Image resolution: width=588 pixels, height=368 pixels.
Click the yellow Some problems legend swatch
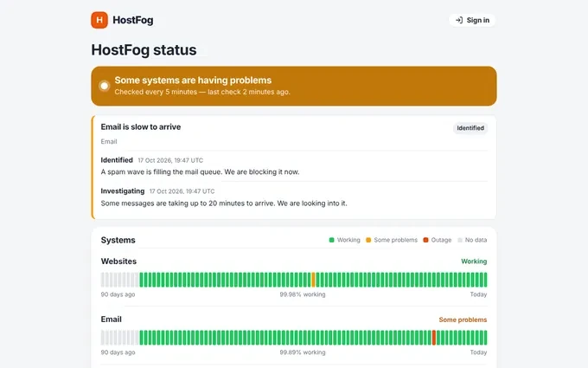[368, 240]
